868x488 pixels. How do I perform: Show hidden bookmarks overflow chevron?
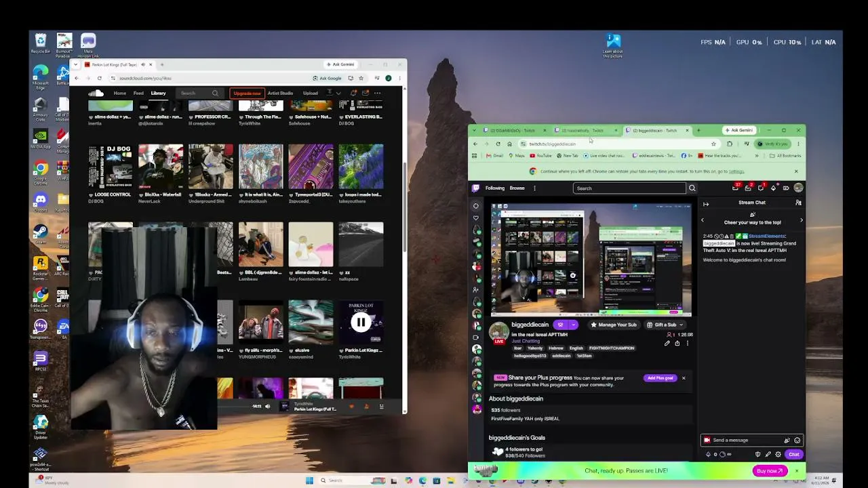pyautogui.click(x=755, y=155)
